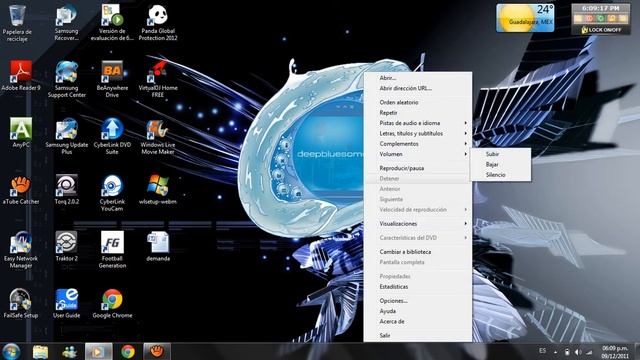The height and width of the screenshot is (360, 640).
Task: Select Samsung Update Plus icon
Action: [x=67, y=137]
